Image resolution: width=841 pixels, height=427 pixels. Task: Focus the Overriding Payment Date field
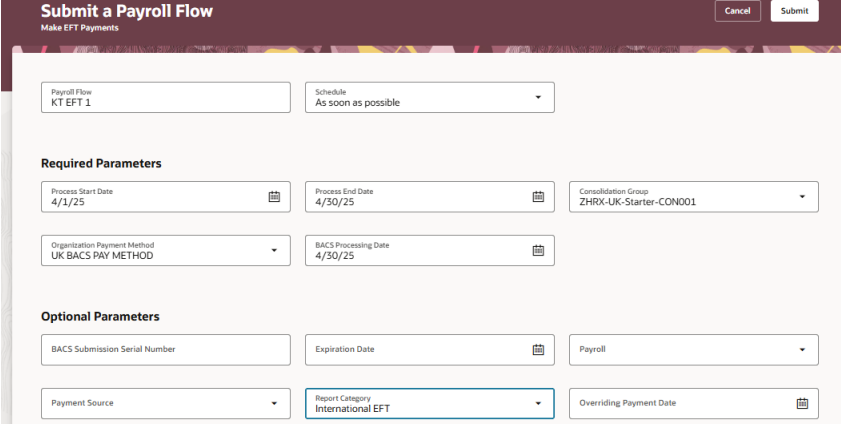tap(694, 403)
